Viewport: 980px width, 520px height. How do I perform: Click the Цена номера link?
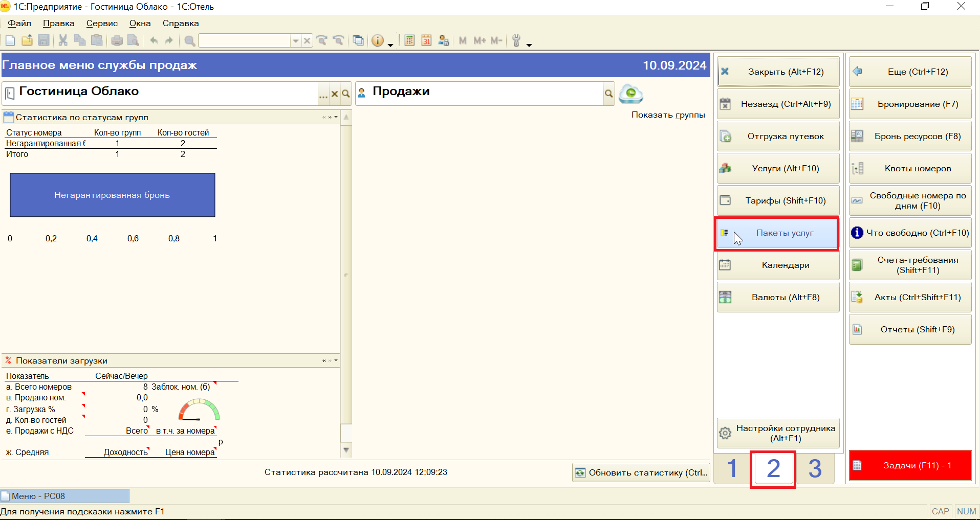point(190,452)
